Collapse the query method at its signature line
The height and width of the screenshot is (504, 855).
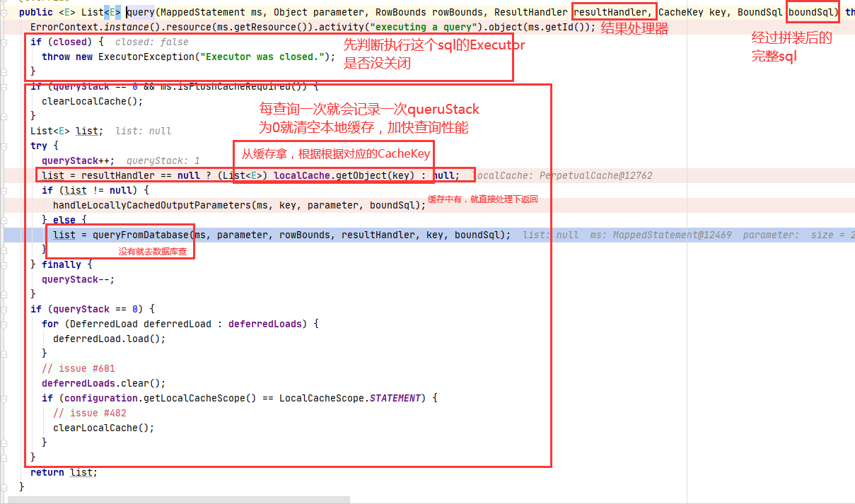click(x=4, y=12)
